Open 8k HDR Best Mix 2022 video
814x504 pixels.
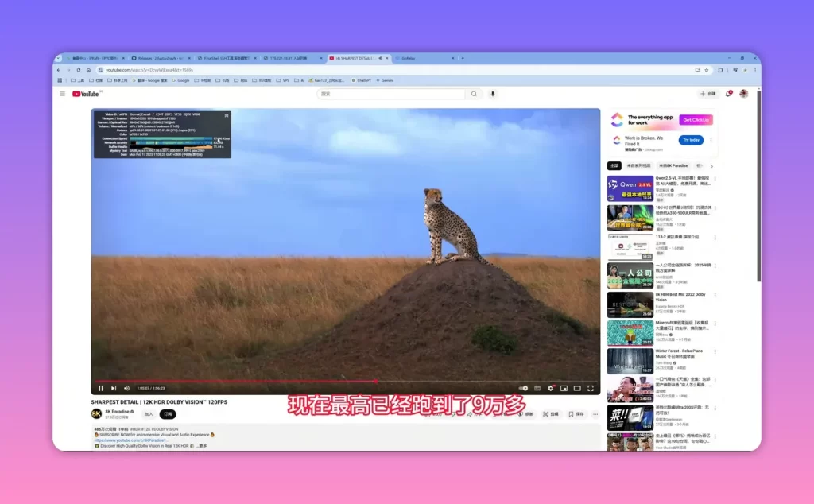pos(630,304)
